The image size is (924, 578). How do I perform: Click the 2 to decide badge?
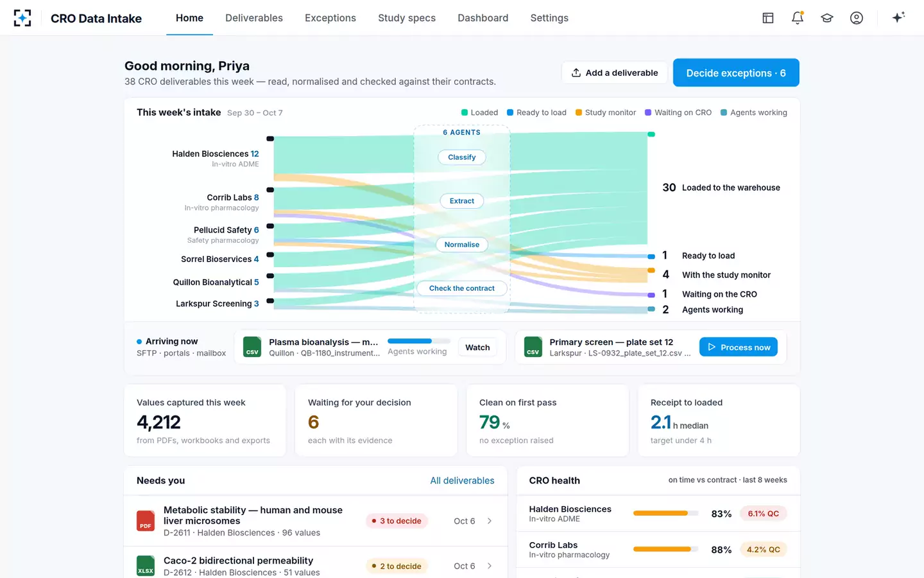397,566
